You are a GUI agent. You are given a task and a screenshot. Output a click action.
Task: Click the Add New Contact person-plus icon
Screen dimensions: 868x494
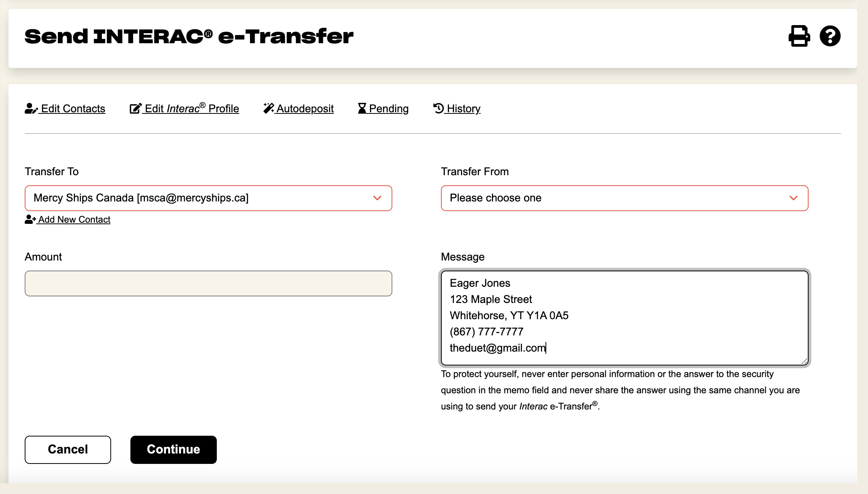point(30,219)
